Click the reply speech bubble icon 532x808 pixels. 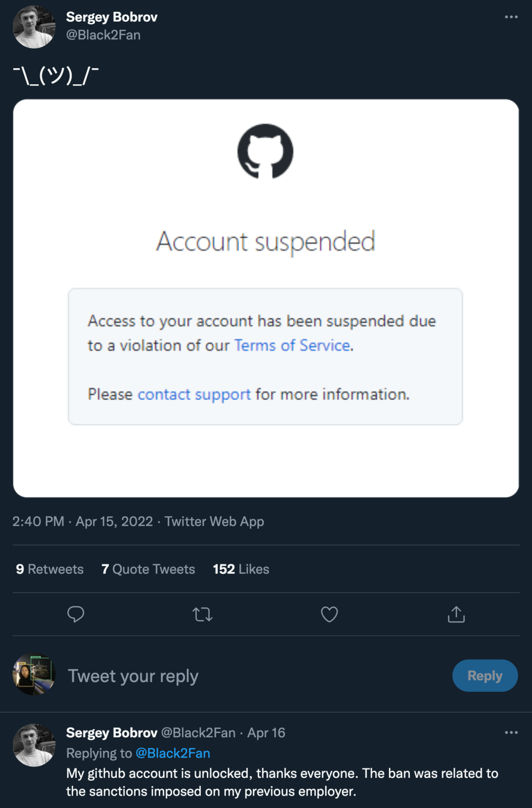pos(75,614)
